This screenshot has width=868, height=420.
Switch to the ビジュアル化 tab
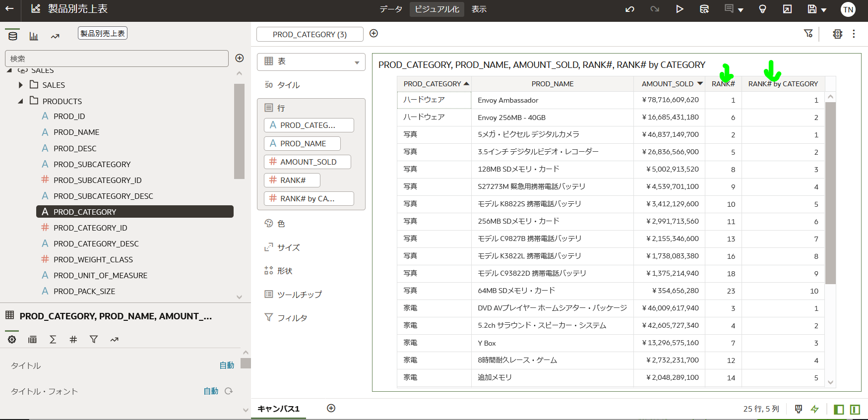(437, 9)
